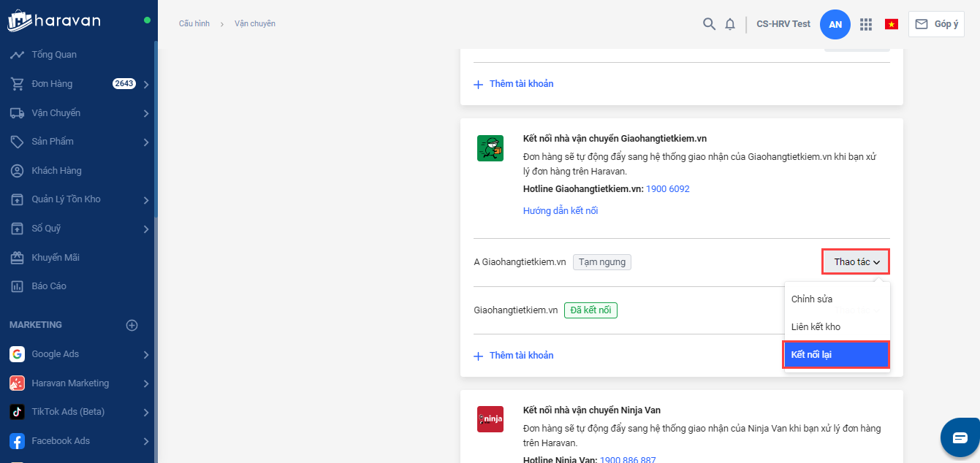
Task: Click the plus icon beside MARKETING
Action: pyautogui.click(x=132, y=325)
